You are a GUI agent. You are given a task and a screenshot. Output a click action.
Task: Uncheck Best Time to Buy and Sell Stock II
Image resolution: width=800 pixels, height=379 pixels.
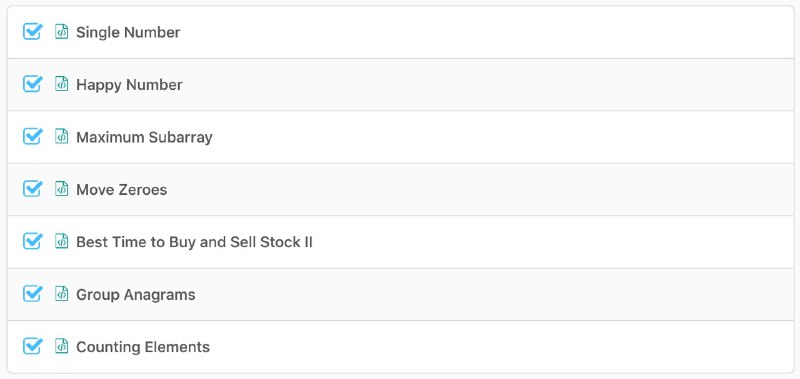tap(32, 241)
